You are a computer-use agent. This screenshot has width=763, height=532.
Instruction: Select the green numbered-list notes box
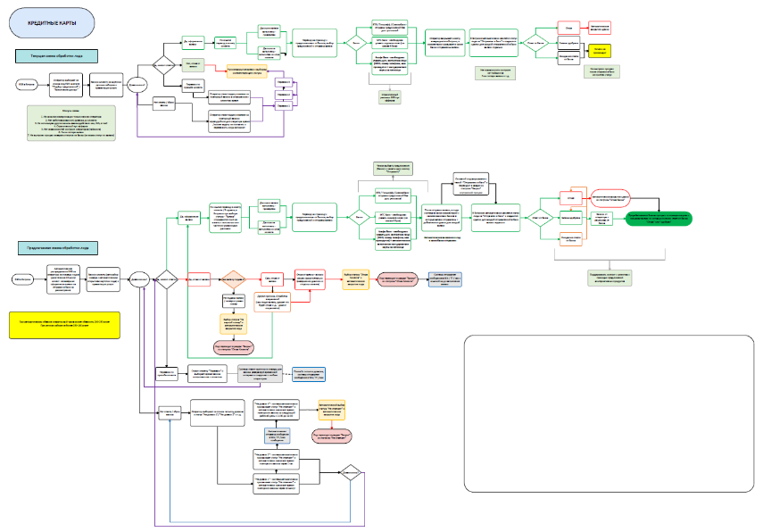point(71,123)
